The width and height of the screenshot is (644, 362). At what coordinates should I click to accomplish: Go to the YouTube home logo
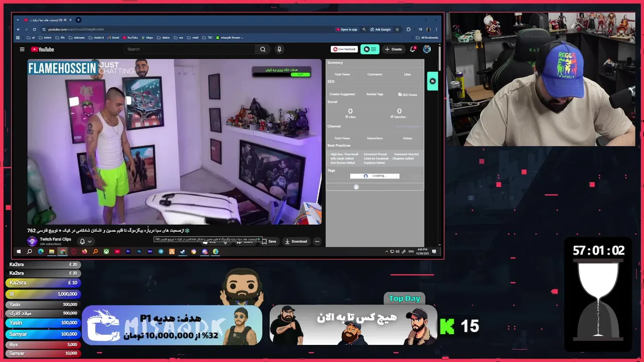[x=42, y=49]
